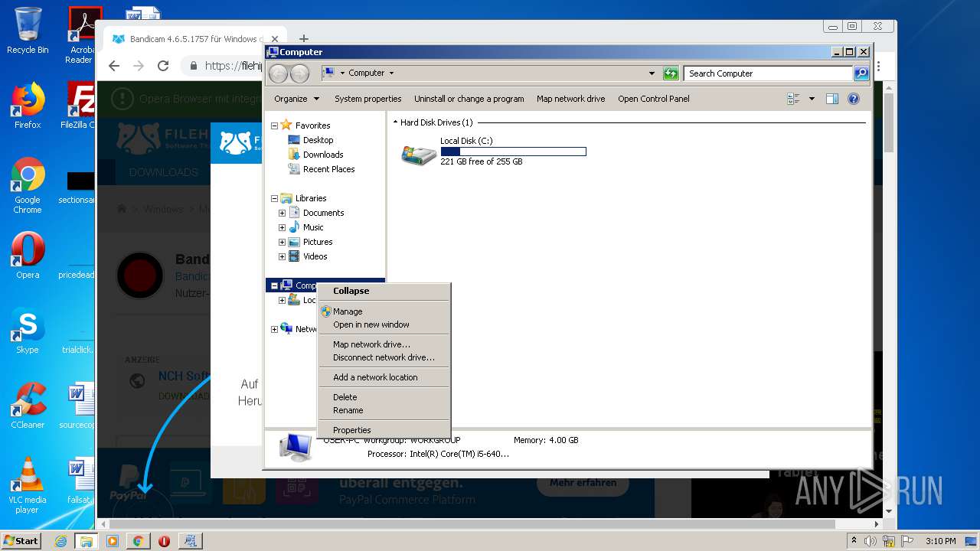Open the address bar history dropdown
Screen dimensions: 980x551
coord(652,73)
